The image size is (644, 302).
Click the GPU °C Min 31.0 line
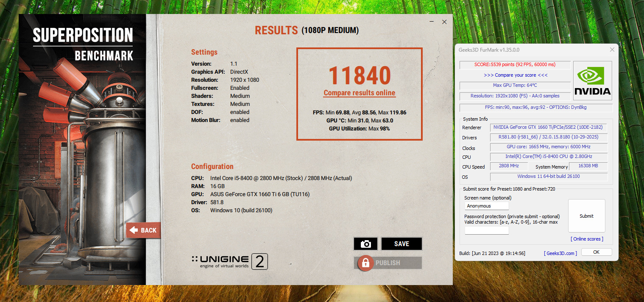(360, 121)
